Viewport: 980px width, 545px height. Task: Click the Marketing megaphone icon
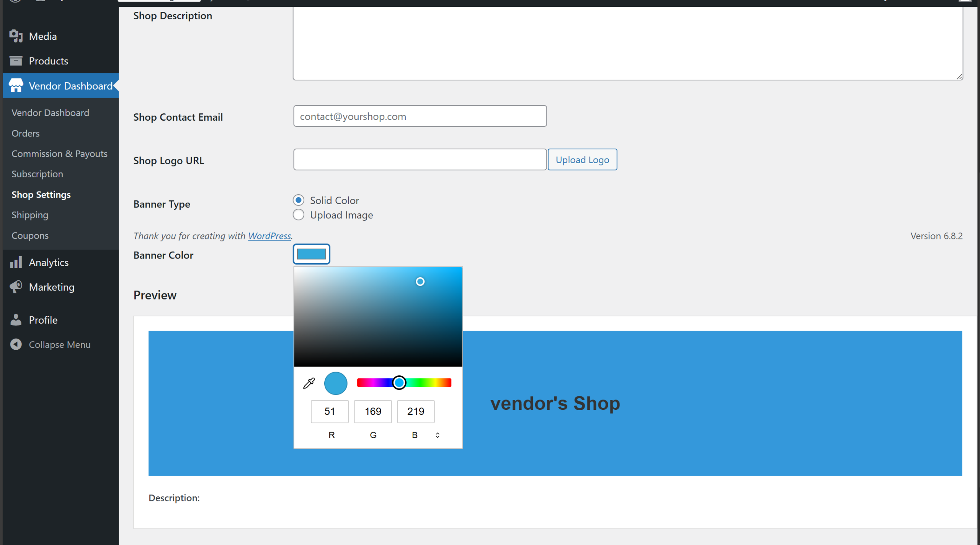pyautogui.click(x=16, y=287)
